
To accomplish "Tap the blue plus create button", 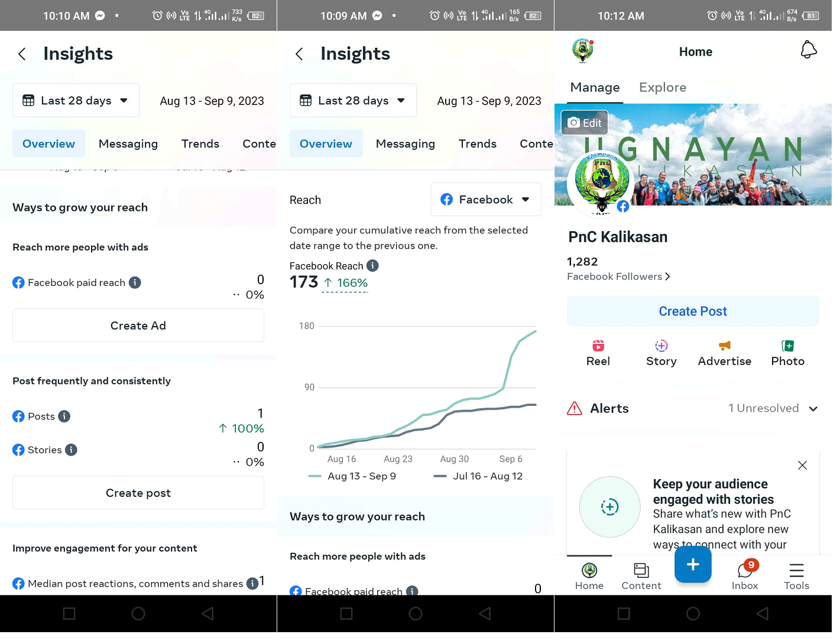I will (693, 564).
